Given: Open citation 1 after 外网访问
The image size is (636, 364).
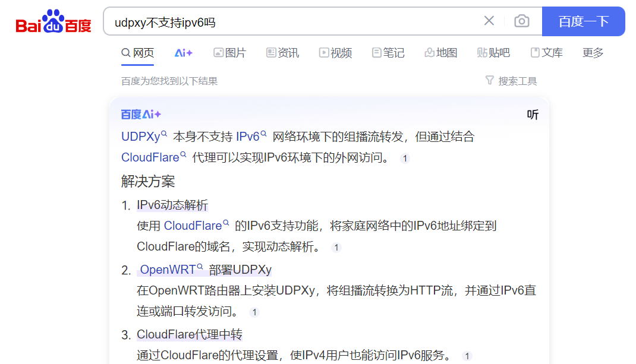Looking at the screenshot, I should point(405,159).
